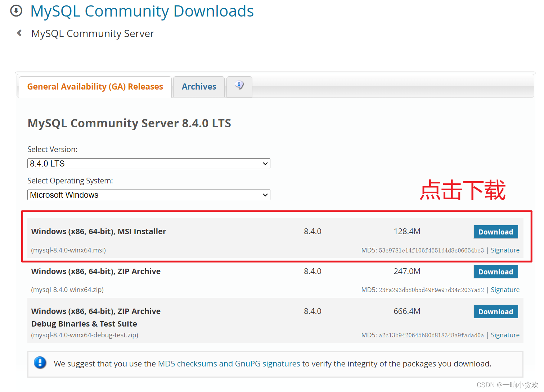Click the filename (mysql-8.4.0-winx64.zip)
The height and width of the screenshot is (392, 544).
tap(67, 290)
